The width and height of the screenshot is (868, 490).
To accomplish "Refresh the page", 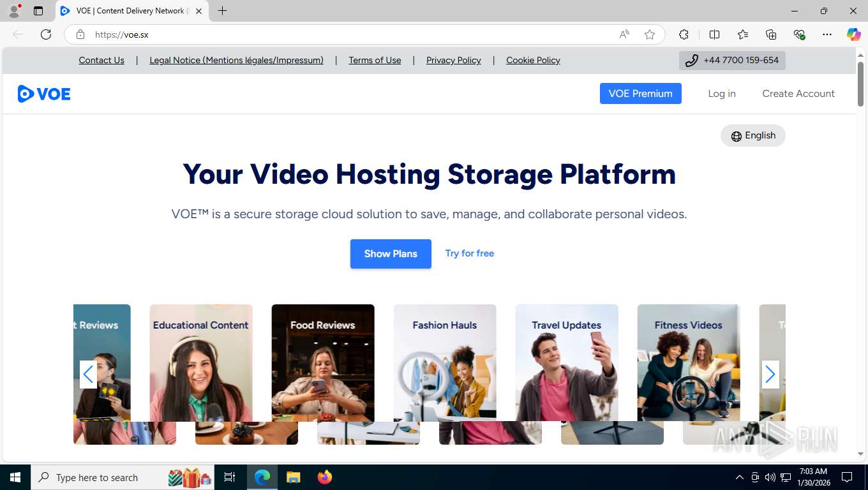I will (x=46, y=34).
